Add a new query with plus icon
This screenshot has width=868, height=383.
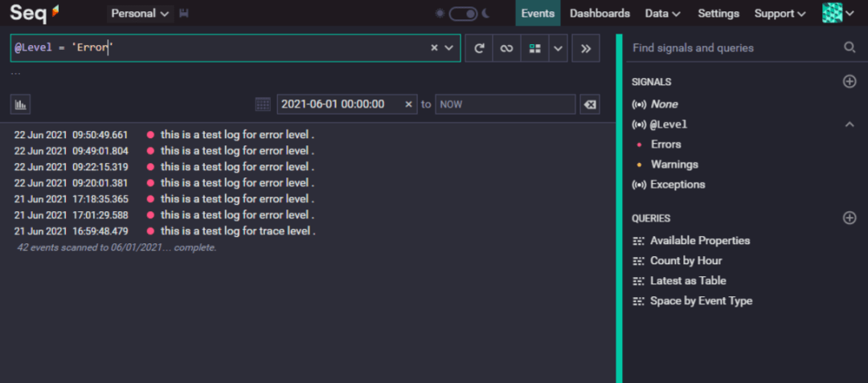pyautogui.click(x=850, y=218)
